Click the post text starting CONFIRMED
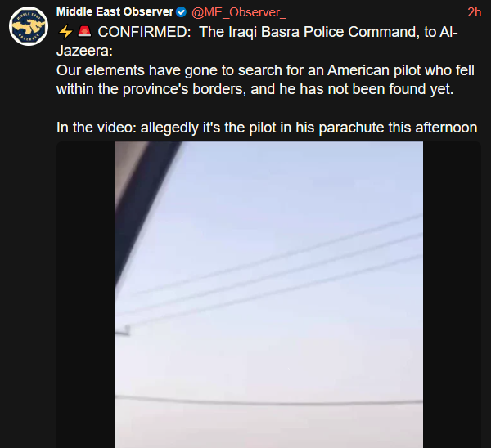The height and width of the screenshot is (448, 491). (267, 80)
